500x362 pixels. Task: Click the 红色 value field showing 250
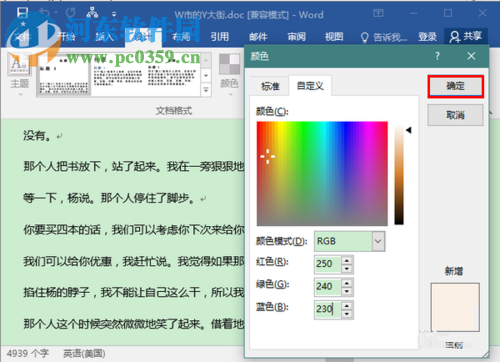(x=327, y=264)
